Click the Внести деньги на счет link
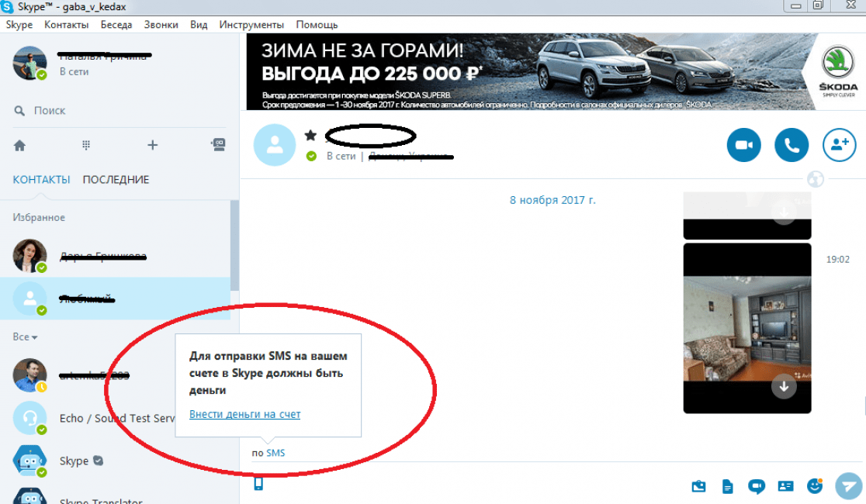Viewport: 866px width, 504px height. 244,414
